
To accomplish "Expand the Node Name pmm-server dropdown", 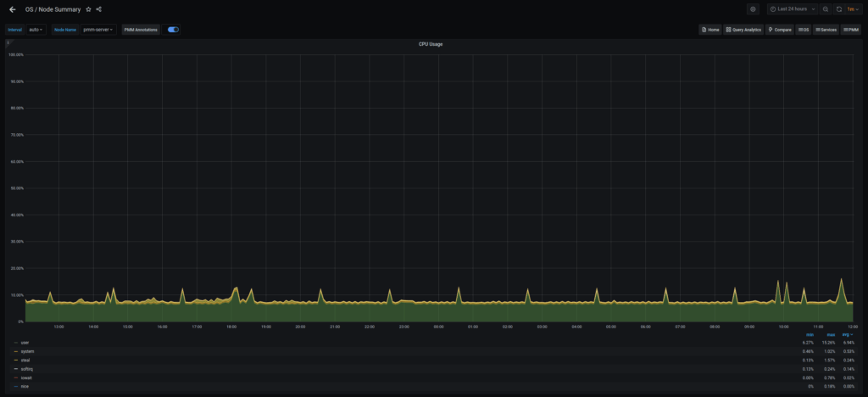I will click(x=98, y=30).
